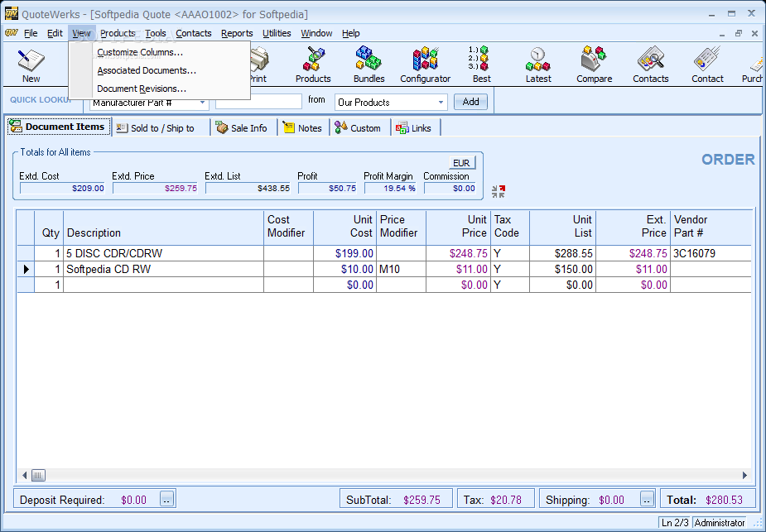This screenshot has height=532, width=766.
Task: Click the Compare prices toolbar icon
Action: [594, 65]
